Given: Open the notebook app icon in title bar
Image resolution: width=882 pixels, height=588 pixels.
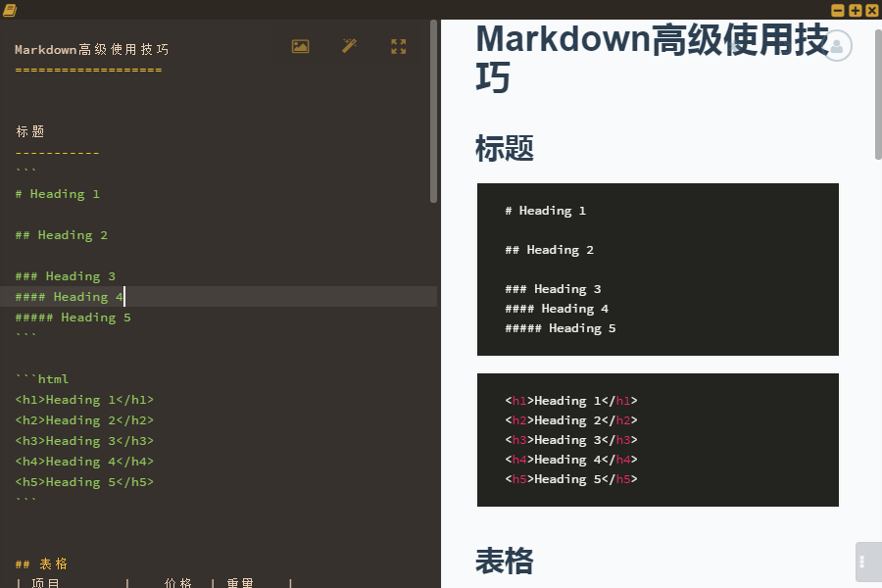Looking at the screenshot, I should pos(10,10).
